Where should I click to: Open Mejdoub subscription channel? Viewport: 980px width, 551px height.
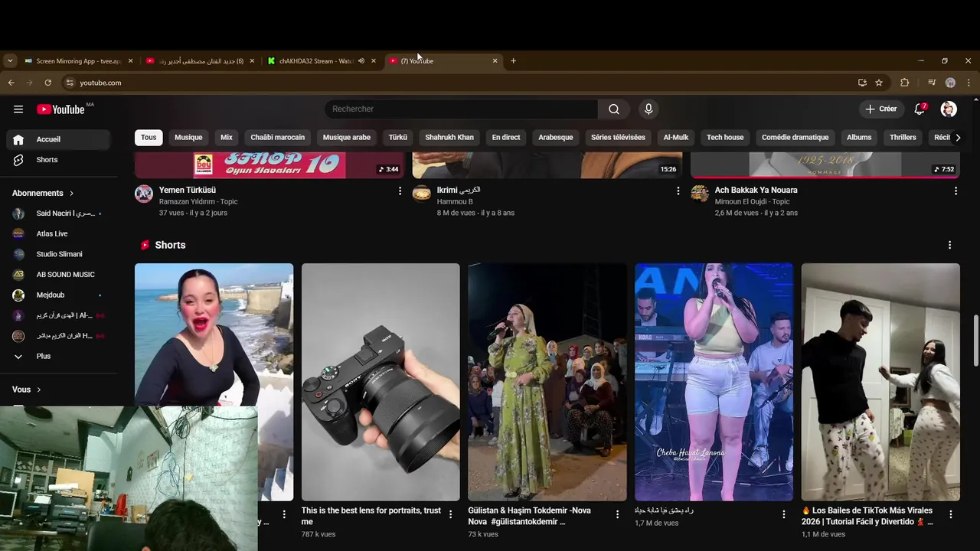[x=58, y=295]
